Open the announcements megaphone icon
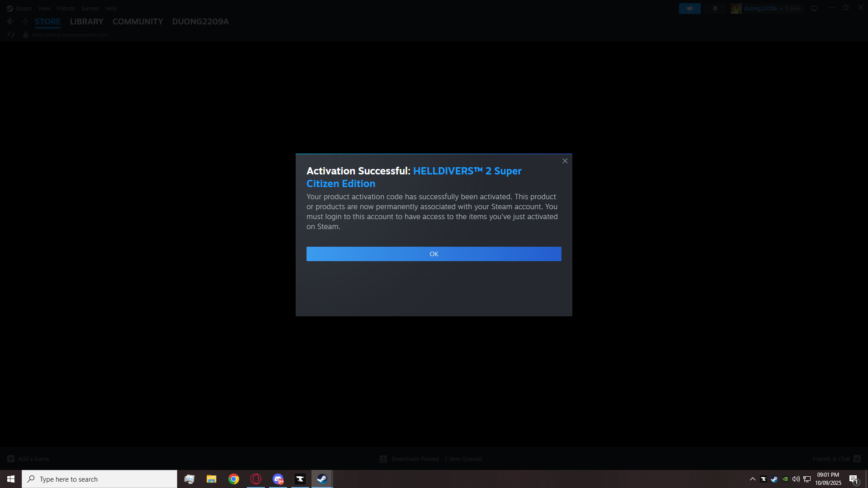Screen dimensions: 868x488 tap(689, 9)
